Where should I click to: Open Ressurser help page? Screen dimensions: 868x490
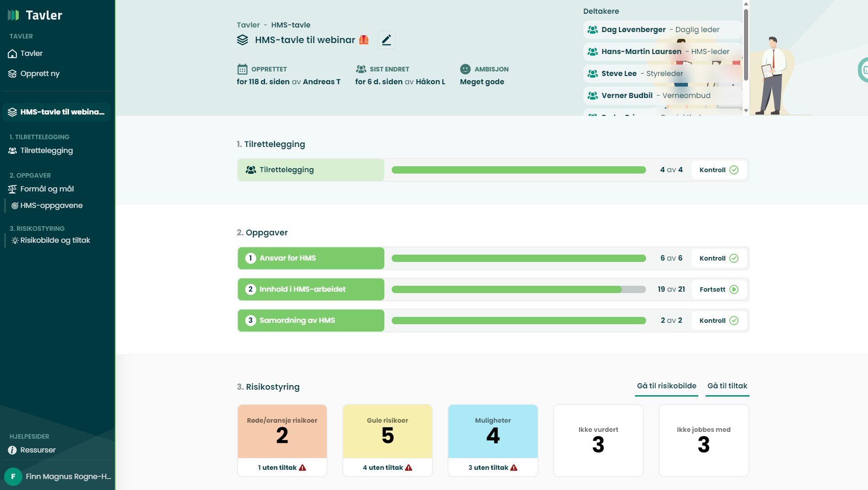pyautogui.click(x=32, y=450)
